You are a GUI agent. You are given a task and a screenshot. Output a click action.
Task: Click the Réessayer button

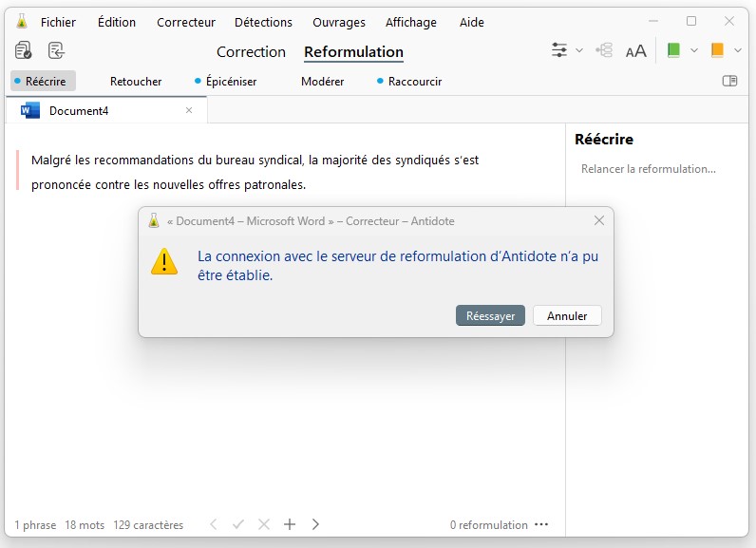[490, 315]
